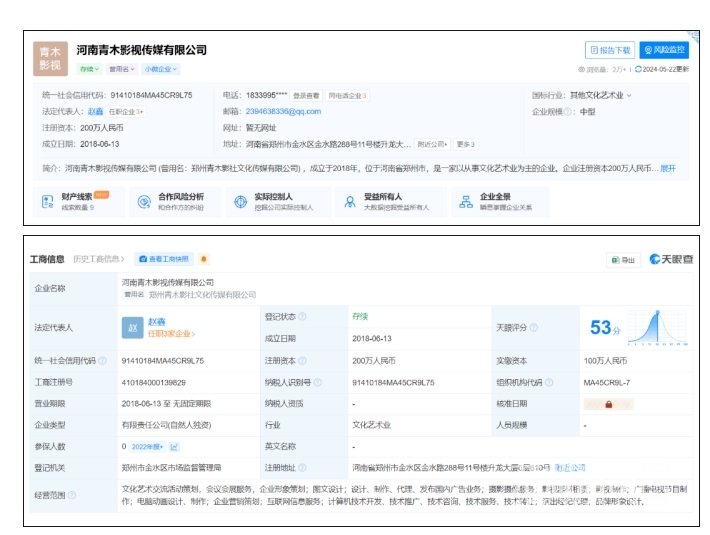
Task: Open 同电话企业 3 tag
Action: point(347,96)
